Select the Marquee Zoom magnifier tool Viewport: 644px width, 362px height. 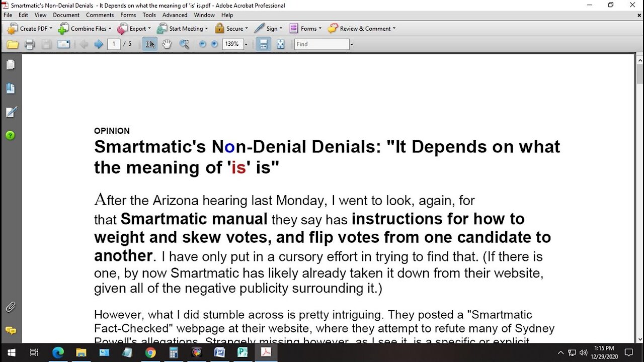coord(184,44)
